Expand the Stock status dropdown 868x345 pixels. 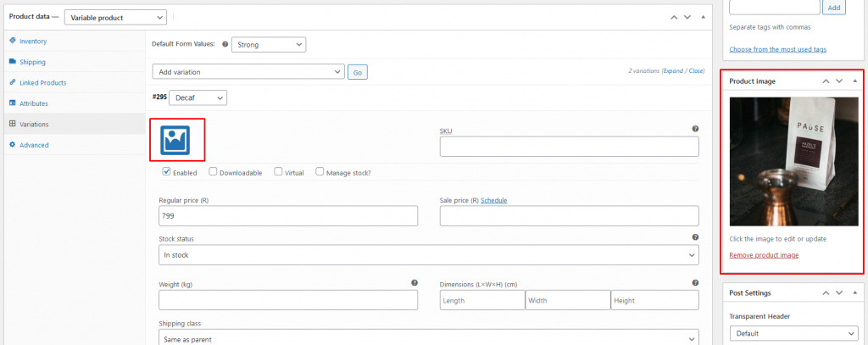tap(428, 255)
